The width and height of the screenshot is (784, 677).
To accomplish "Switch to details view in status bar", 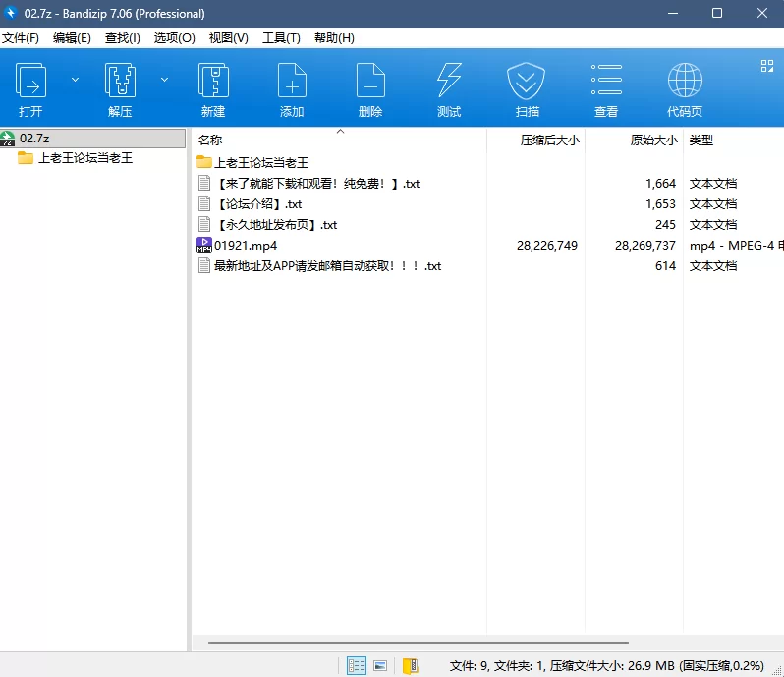I will [357, 665].
